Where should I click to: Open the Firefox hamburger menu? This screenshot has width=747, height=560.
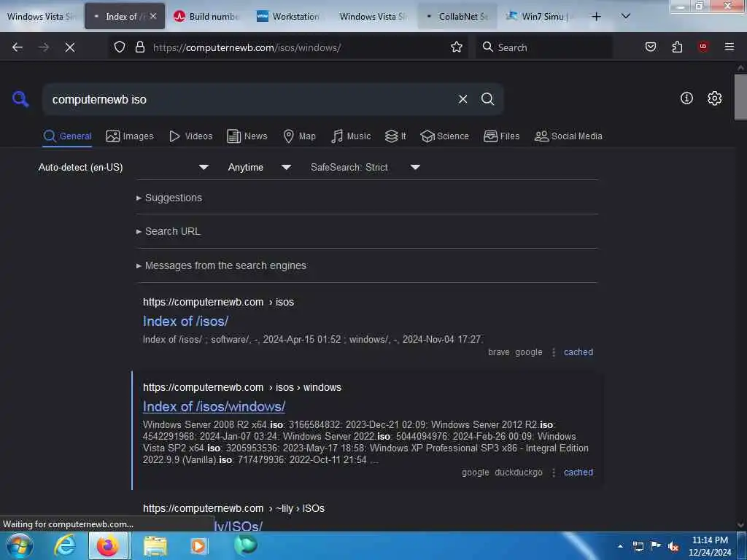729,47
